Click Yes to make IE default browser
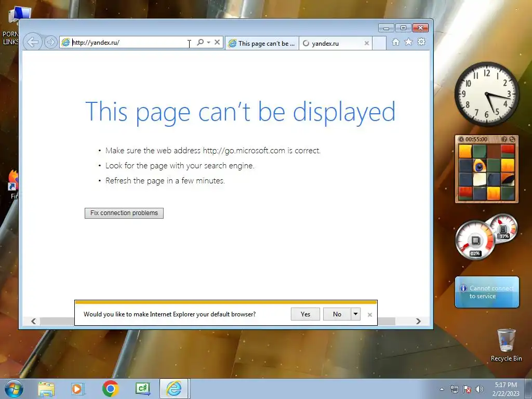Viewport: 532px width, 399px height. (x=305, y=314)
